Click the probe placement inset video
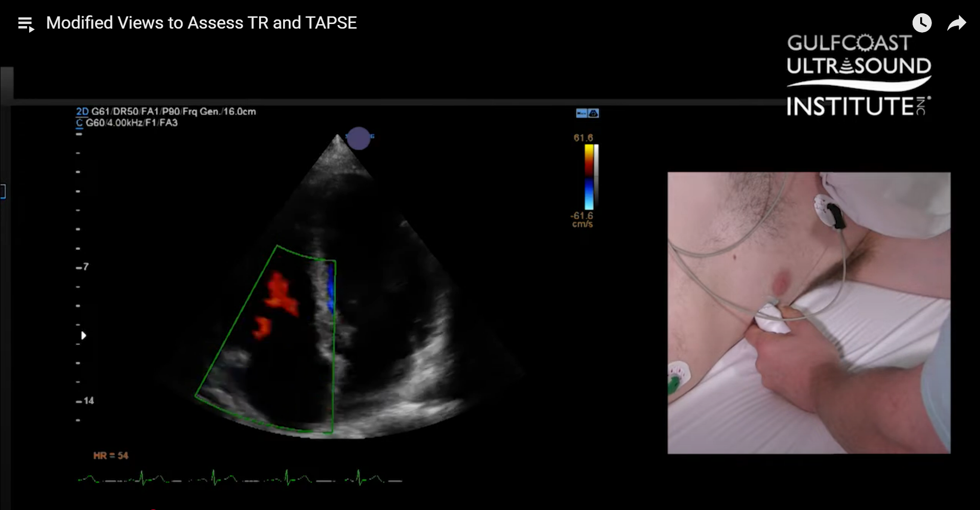The image size is (980, 510). click(x=808, y=312)
